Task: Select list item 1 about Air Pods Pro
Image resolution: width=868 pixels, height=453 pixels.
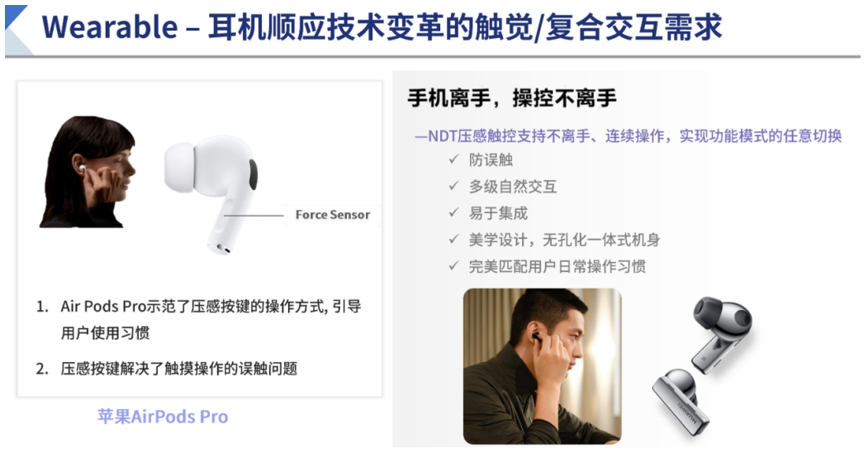Action: (199, 320)
